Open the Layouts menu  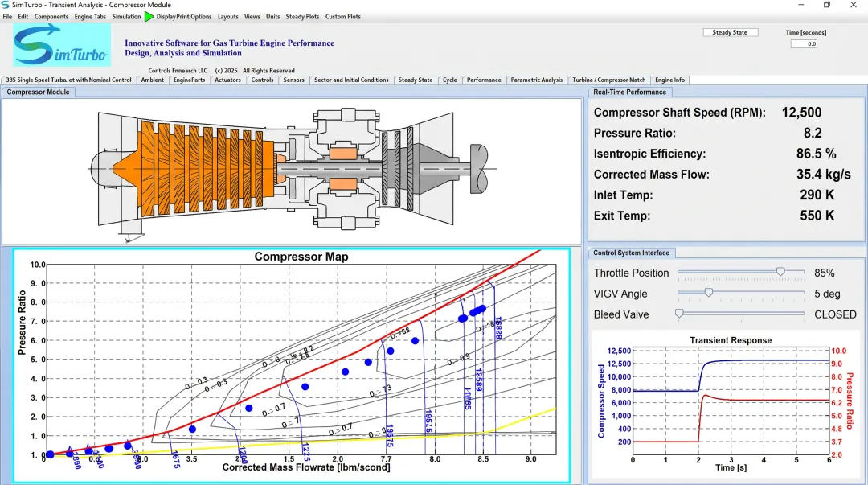227,17
